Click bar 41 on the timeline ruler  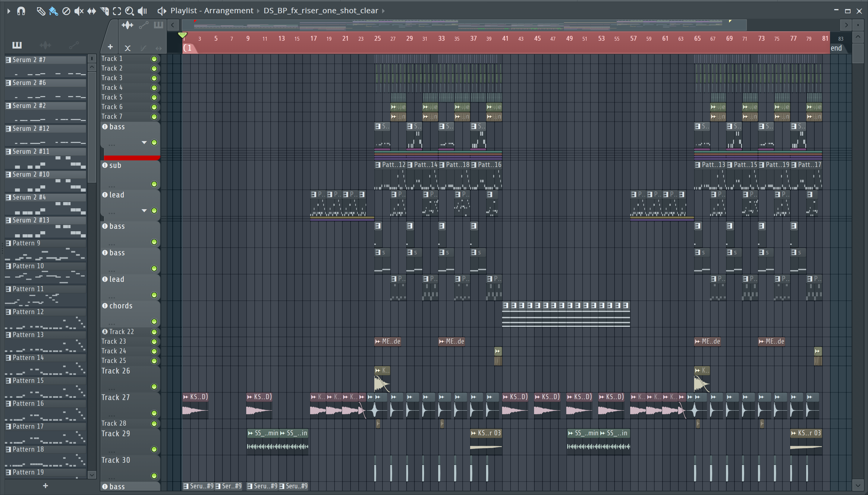point(505,38)
